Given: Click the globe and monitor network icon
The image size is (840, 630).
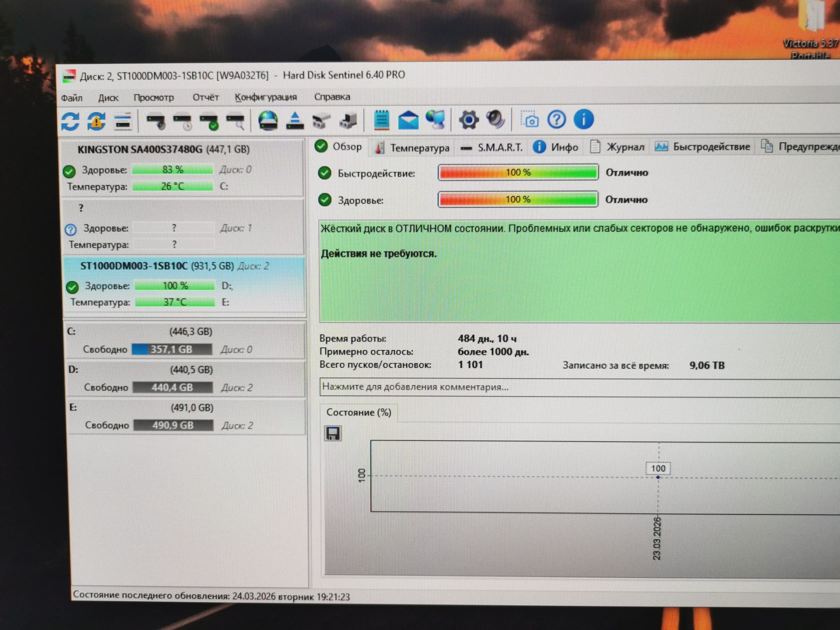Looking at the screenshot, I should [x=435, y=119].
